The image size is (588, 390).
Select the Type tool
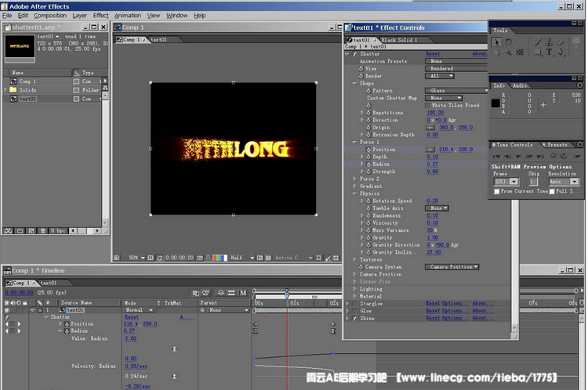click(x=550, y=52)
